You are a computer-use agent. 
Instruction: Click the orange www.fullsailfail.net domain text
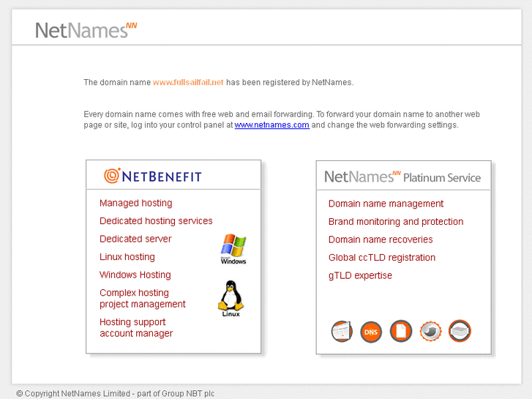point(188,83)
